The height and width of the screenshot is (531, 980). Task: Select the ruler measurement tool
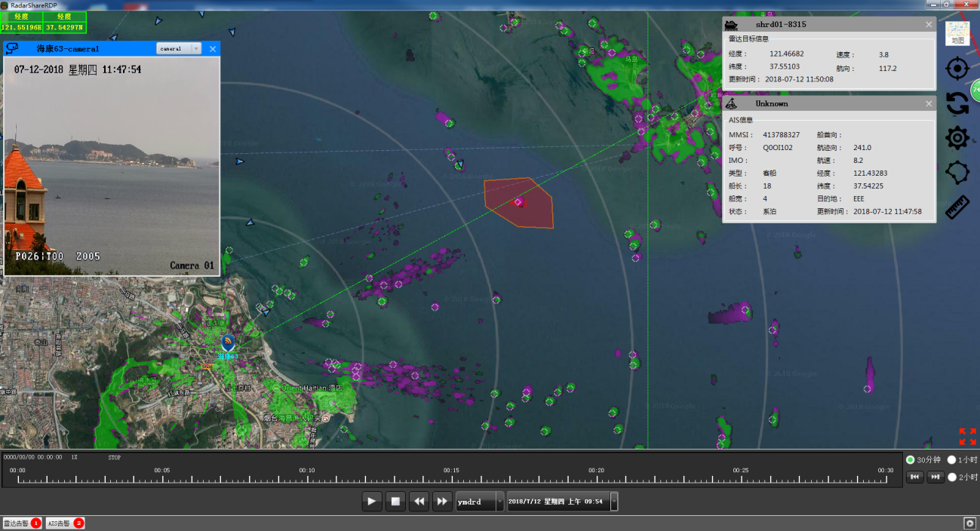[x=957, y=207]
